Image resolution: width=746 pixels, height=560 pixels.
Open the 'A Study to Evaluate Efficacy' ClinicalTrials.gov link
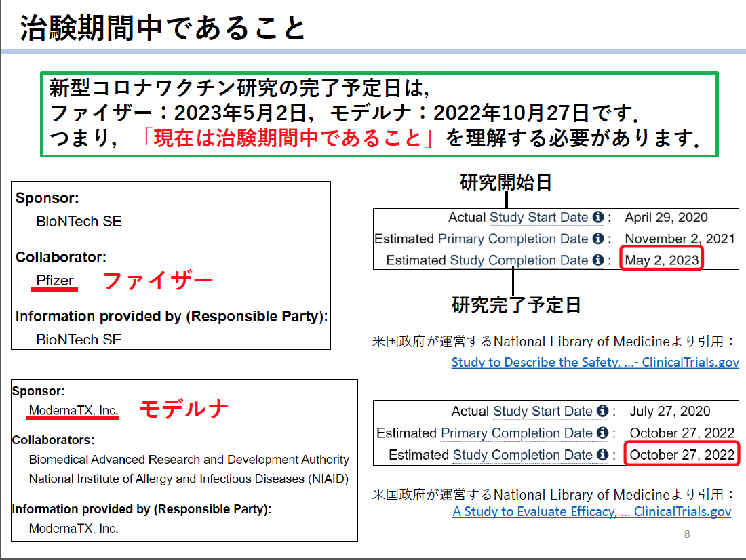[592, 511]
